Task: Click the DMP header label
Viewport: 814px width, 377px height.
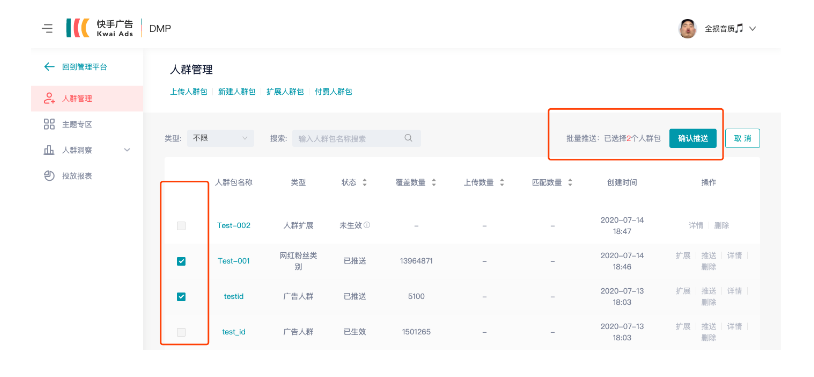Action: coord(160,29)
